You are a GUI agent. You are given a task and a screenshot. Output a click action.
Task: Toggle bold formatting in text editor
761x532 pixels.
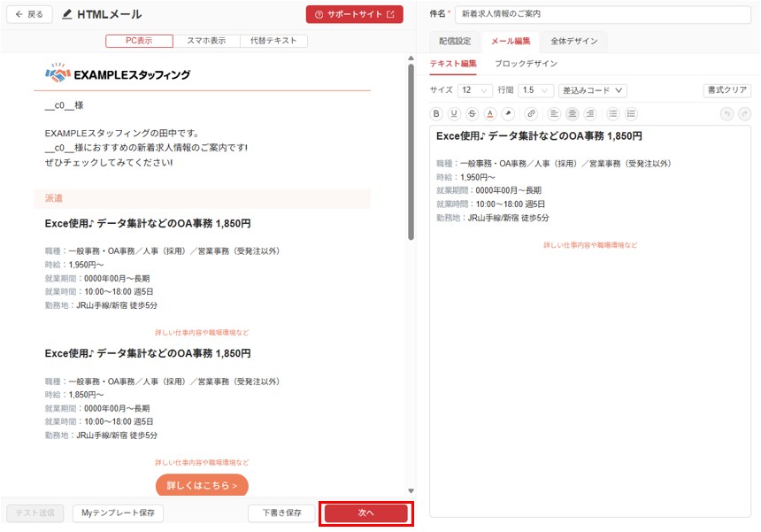click(435, 113)
